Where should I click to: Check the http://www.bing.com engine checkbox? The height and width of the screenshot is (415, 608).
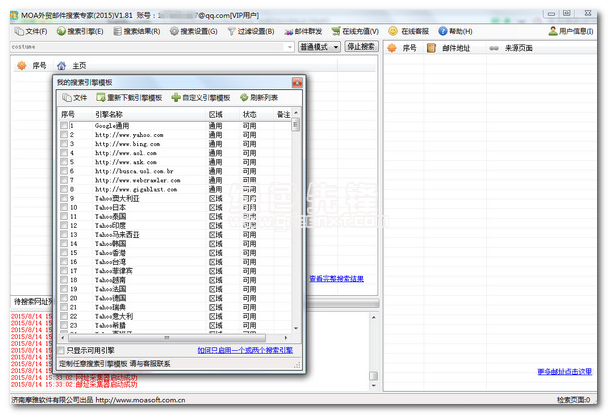[64, 144]
